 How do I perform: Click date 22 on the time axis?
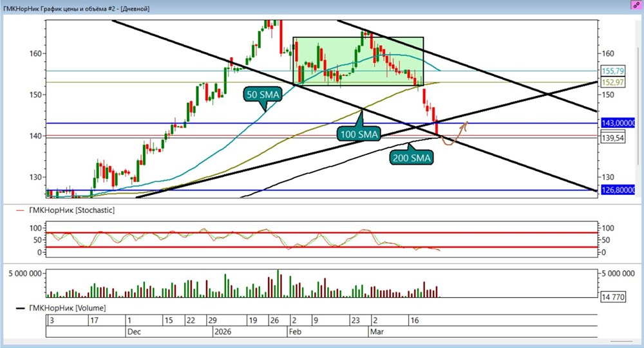[191, 320]
